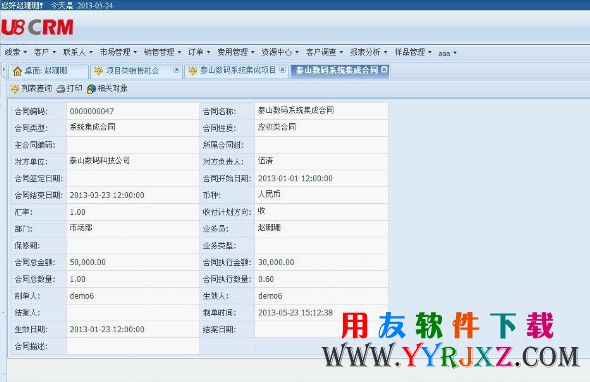This screenshot has width=590, height=382.
Task: Close the 泰山数码系统集成项目 tab
Action: (283, 70)
